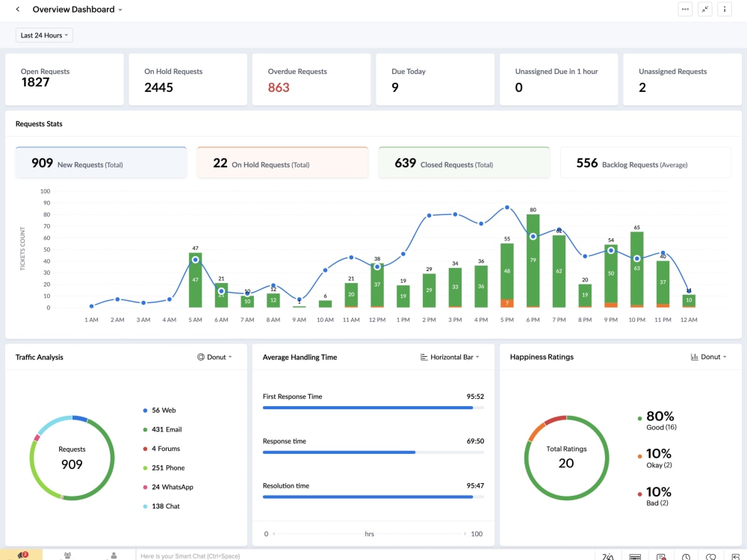Click the 2 PM line chart point

[430, 216]
